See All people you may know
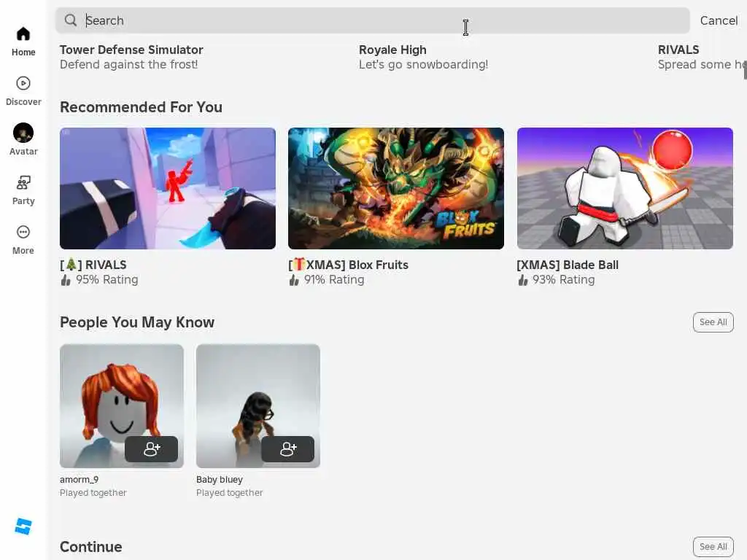The width and height of the screenshot is (747, 560). [x=713, y=322]
